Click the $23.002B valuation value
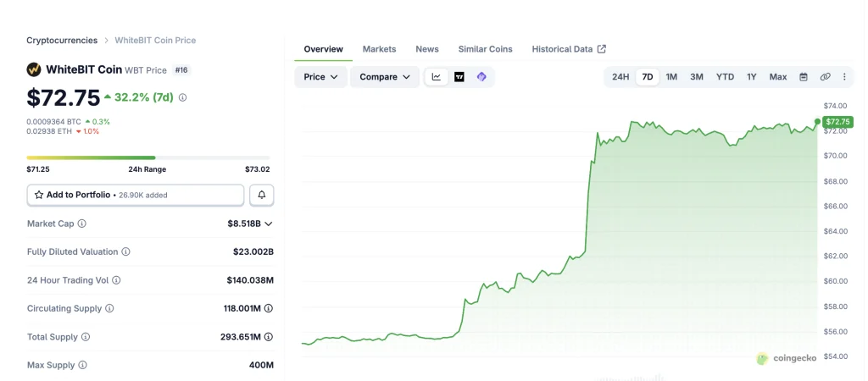The image size is (868, 381). pos(253,251)
